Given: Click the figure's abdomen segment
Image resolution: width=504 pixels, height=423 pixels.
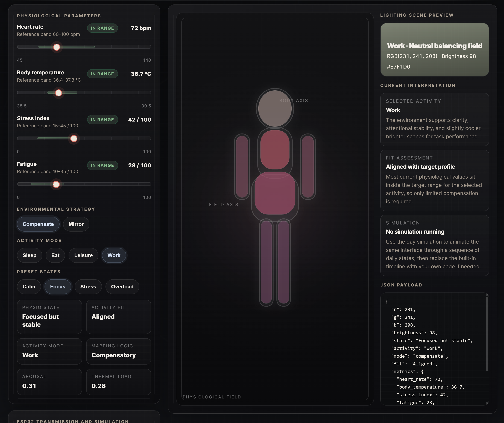Looking at the screenshot, I should (x=275, y=193).
